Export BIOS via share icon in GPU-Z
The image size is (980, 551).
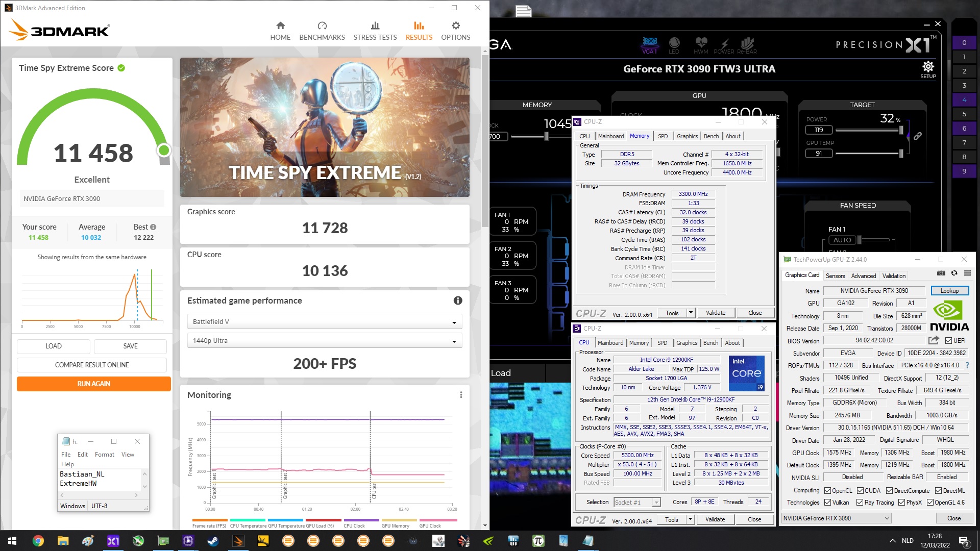(934, 340)
